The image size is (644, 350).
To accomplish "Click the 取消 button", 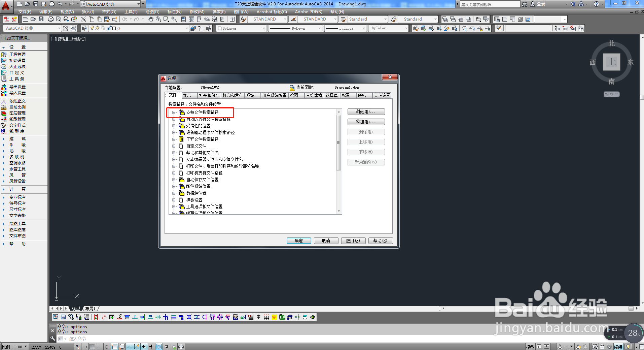I will 326,241.
